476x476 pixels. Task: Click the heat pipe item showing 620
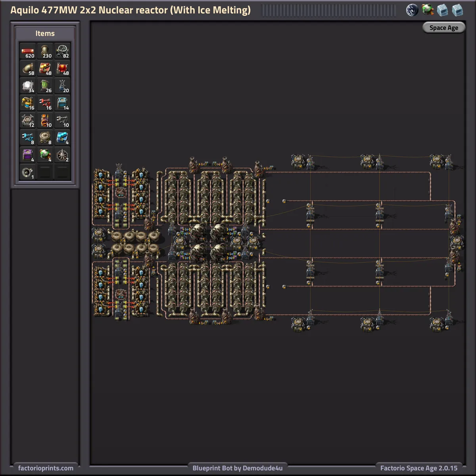[28, 51]
